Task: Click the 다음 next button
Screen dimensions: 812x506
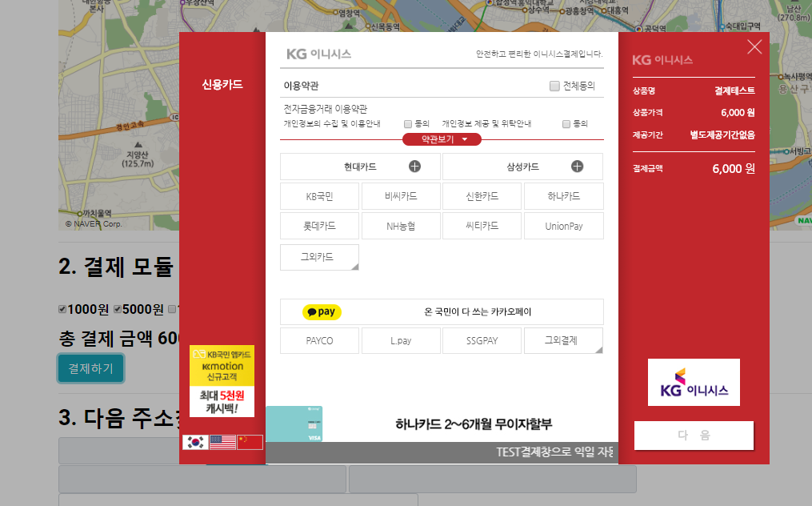Action: (694, 436)
